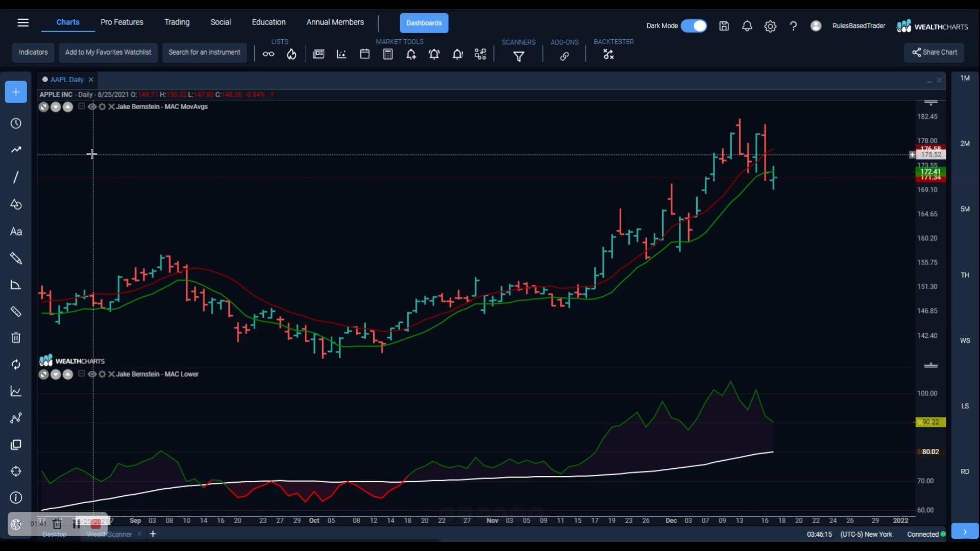The height and width of the screenshot is (551, 980).
Task: Click the Search for an instrument field
Action: click(x=204, y=53)
